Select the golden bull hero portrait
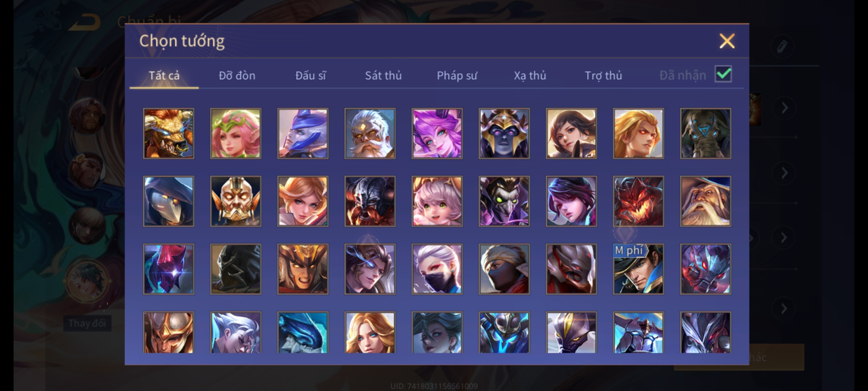 pyautogui.click(x=169, y=133)
